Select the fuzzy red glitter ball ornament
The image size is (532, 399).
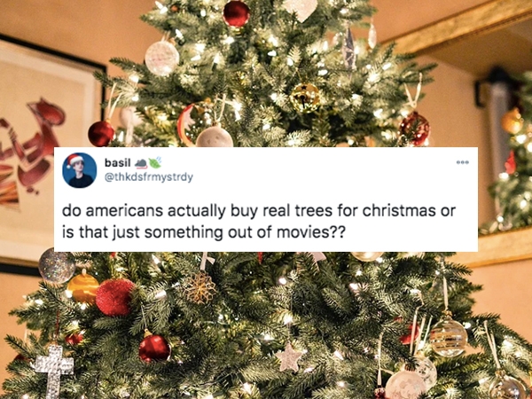[115, 297]
